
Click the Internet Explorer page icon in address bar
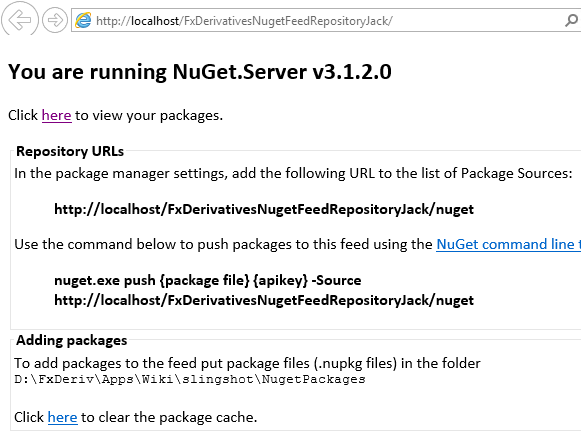pos(83,20)
